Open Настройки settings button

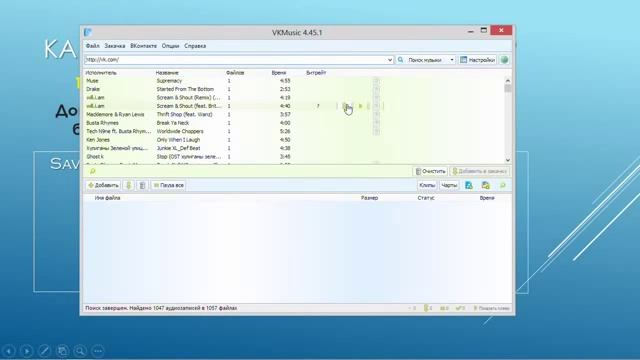click(478, 60)
